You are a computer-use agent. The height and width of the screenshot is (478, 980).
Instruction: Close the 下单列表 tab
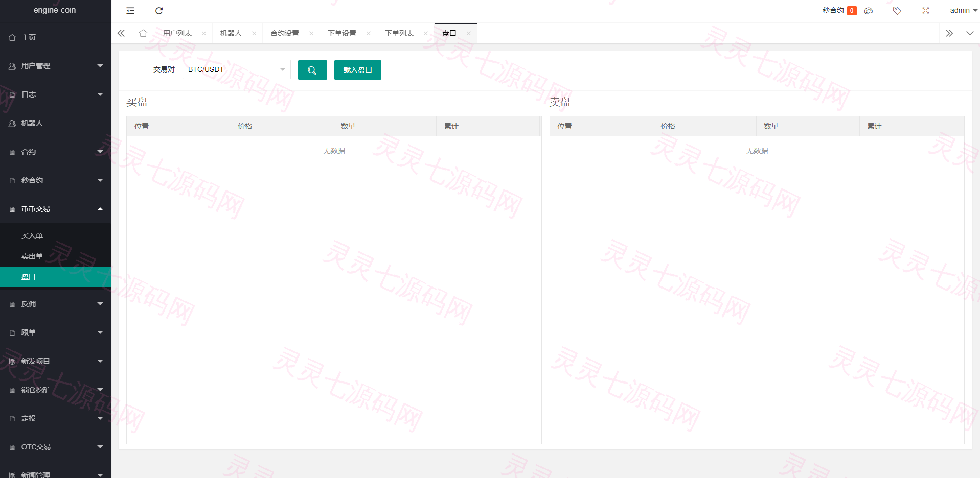coord(426,33)
